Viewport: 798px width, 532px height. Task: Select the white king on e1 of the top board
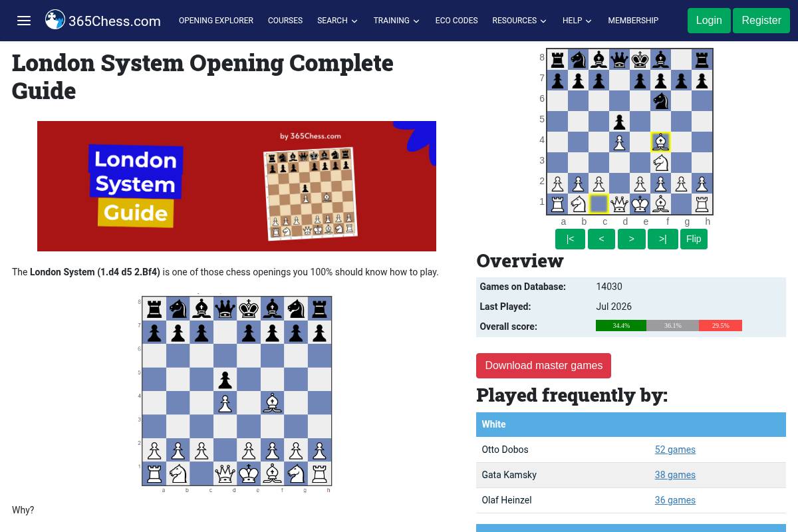point(640,203)
